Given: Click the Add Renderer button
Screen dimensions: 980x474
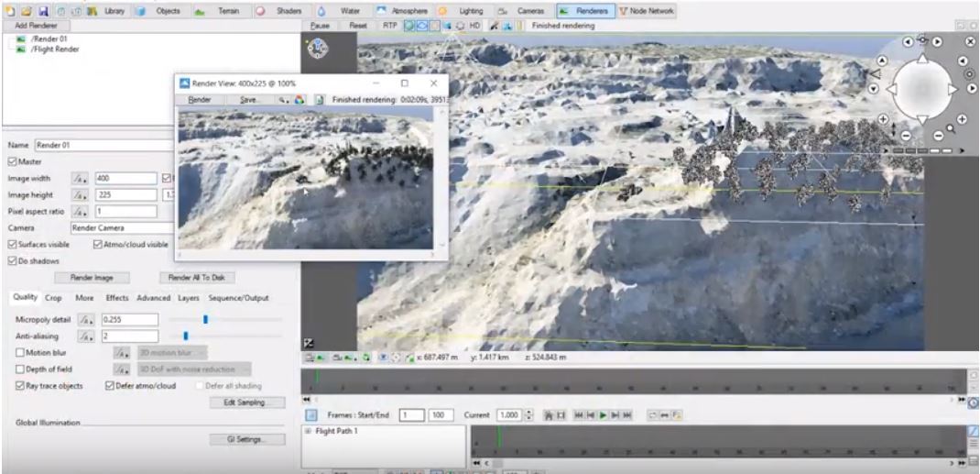Looking at the screenshot, I should pos(35,26).
